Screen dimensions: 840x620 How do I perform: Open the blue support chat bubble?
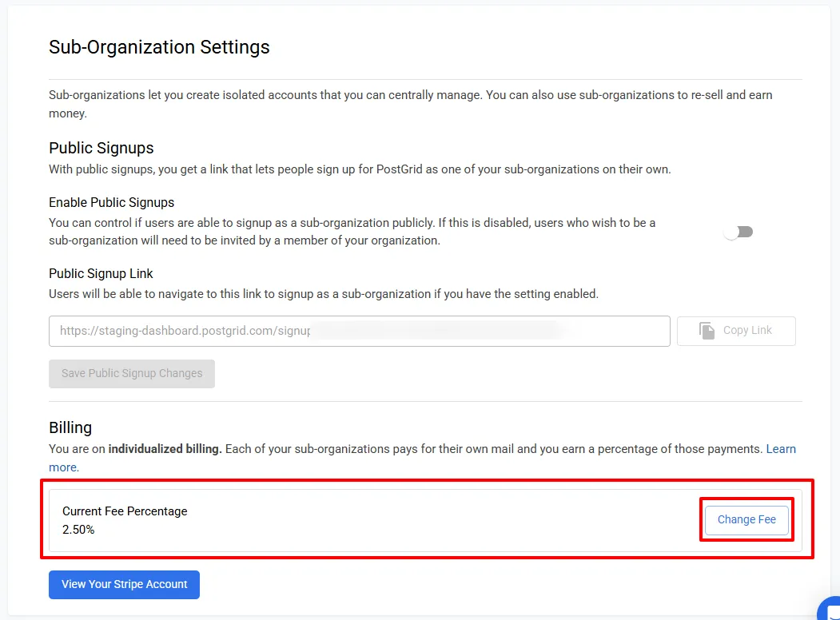831,614
